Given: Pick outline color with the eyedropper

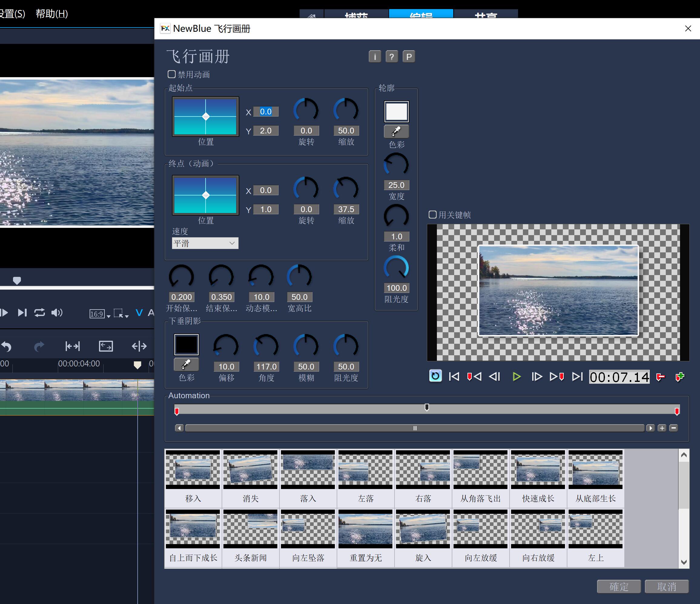Looking at the screenshot, I should [396, 131].
